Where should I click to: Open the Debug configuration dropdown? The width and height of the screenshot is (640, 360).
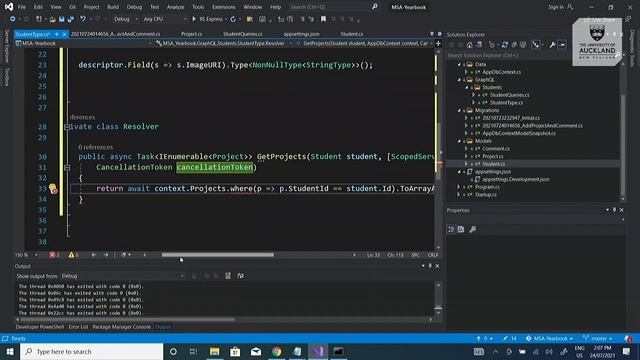(125, 19)
